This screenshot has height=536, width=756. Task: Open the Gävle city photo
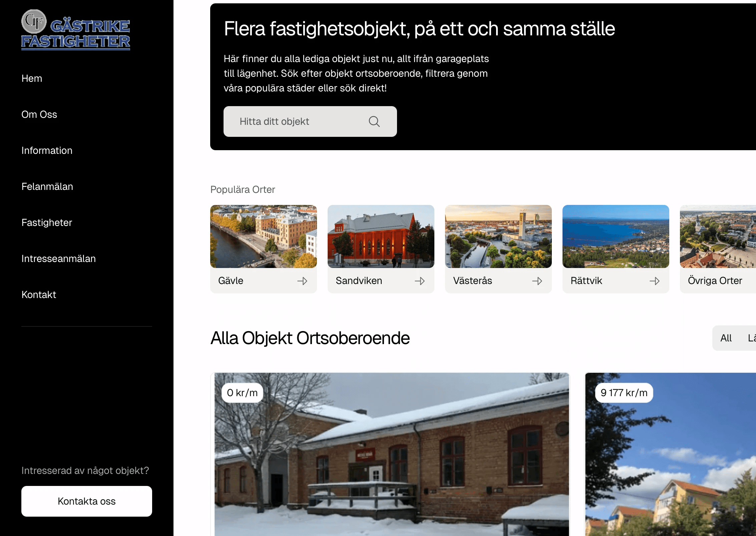[264, 236]
